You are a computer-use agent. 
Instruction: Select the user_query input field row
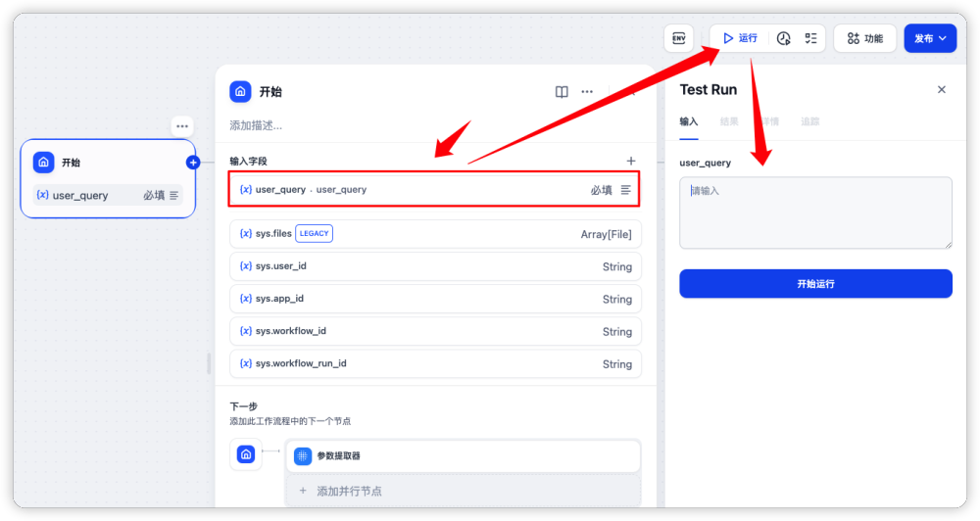[x=434, y=189]
